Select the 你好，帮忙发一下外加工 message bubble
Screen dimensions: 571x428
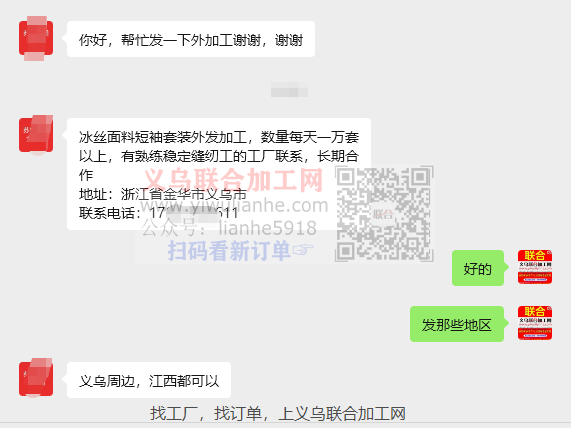point(191,39)
